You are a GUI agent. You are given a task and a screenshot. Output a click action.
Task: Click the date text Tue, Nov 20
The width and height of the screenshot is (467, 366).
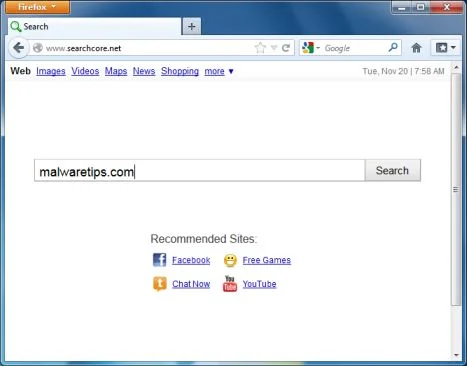385,71
